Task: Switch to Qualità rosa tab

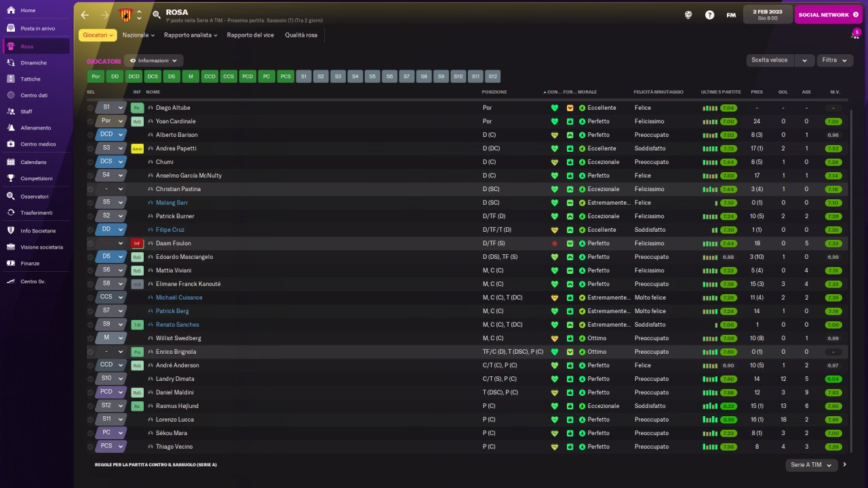Action: click(x=301, y=35)
